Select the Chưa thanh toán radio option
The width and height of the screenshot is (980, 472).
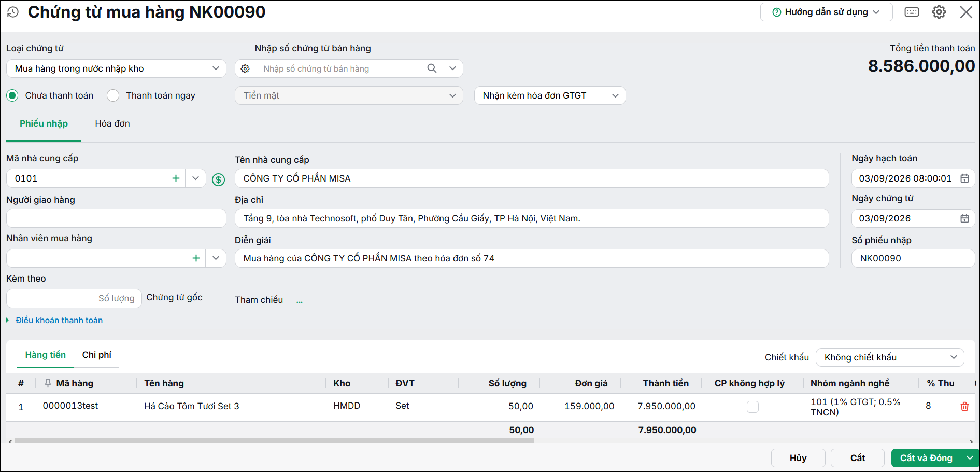coord(12,95)
